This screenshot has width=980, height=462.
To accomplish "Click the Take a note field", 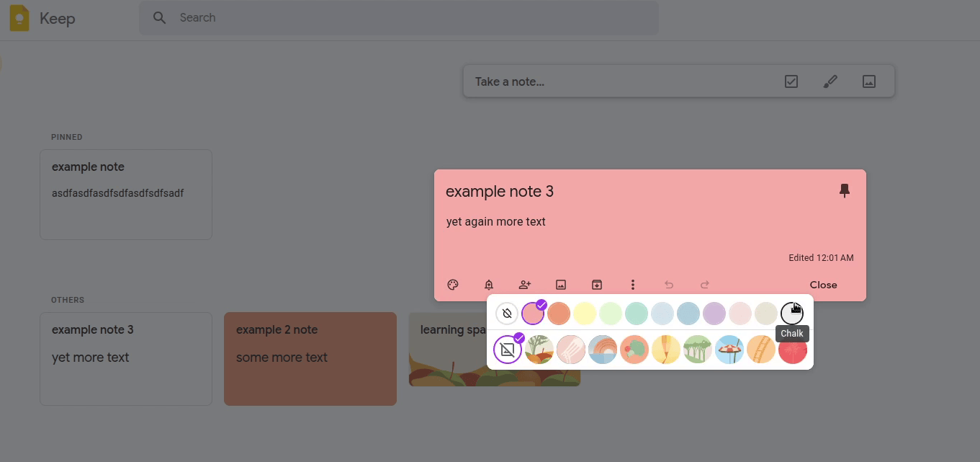I will tap(619, 81).
